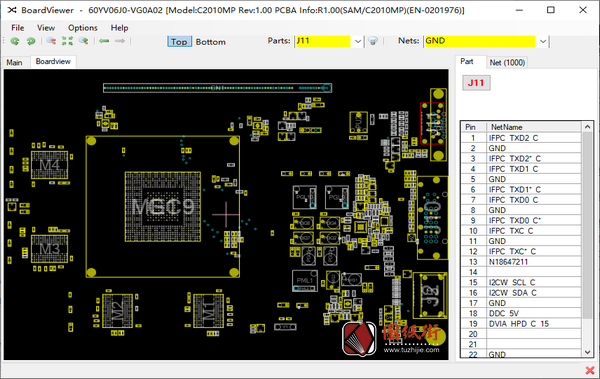Click the light bulb highlight icon
Viewport: 600px width, 379px height.
pos(373,41)
